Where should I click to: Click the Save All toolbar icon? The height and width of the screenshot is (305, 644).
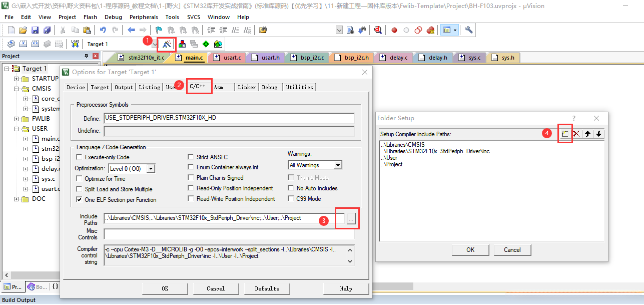click(47, 30)
